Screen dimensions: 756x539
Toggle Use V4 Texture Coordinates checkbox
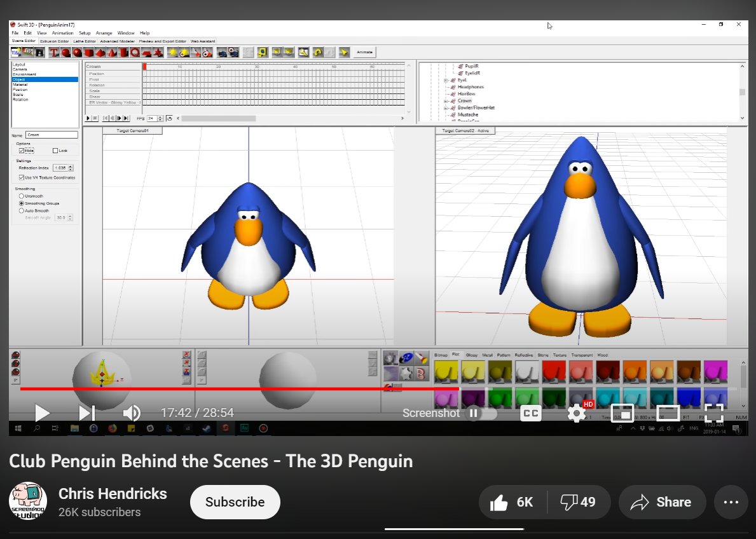tap(22, 177)
